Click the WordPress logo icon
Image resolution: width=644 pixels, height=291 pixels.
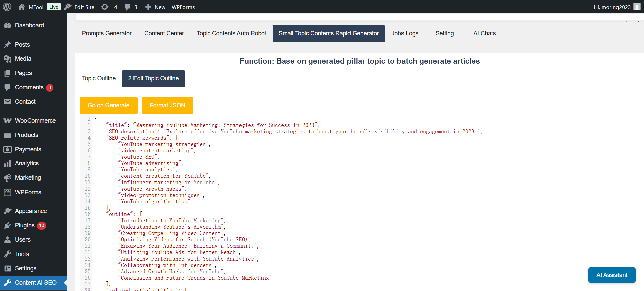coord(7,7)
